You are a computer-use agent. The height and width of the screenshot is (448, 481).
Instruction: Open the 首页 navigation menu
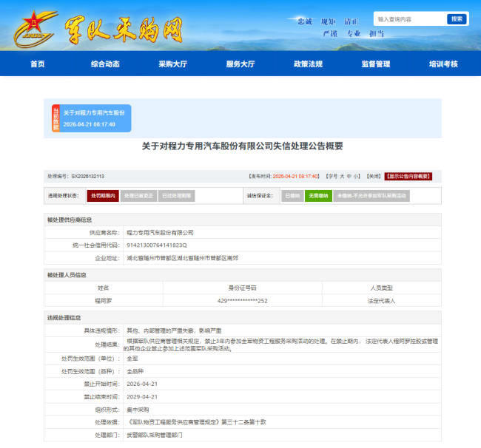[38, 64]
